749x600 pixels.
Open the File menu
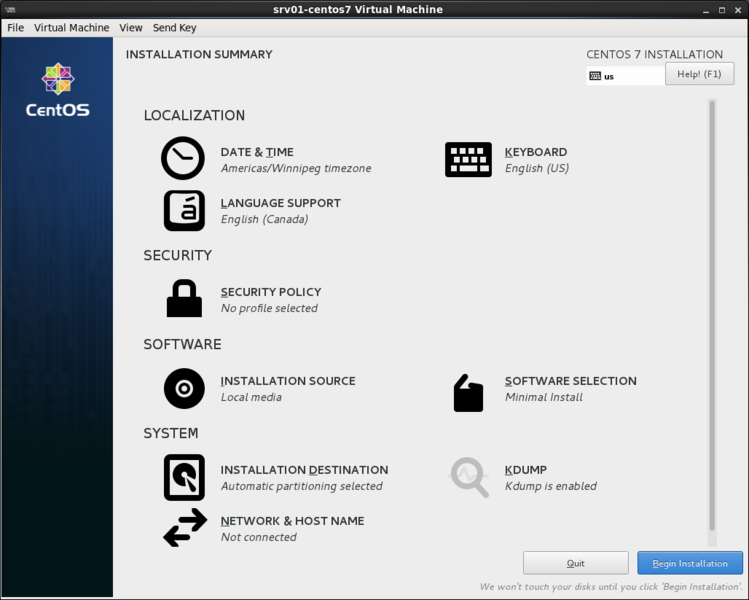tap(15, 28)
